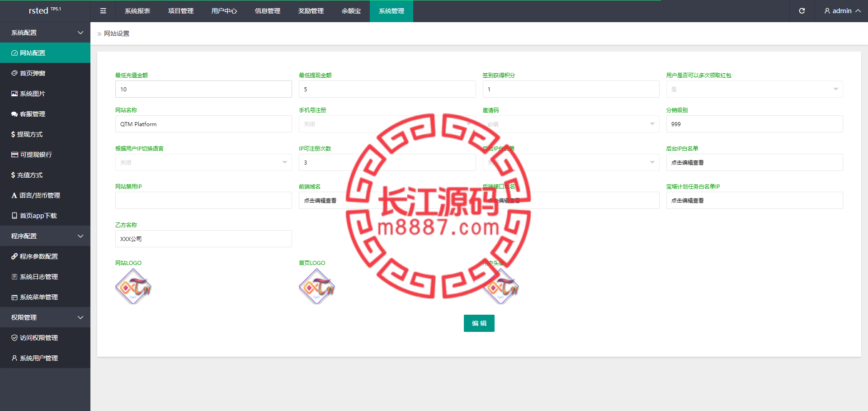Click the 首页app下载 phone icon
Screen dimensions: 868x411
tap(14, 216)
